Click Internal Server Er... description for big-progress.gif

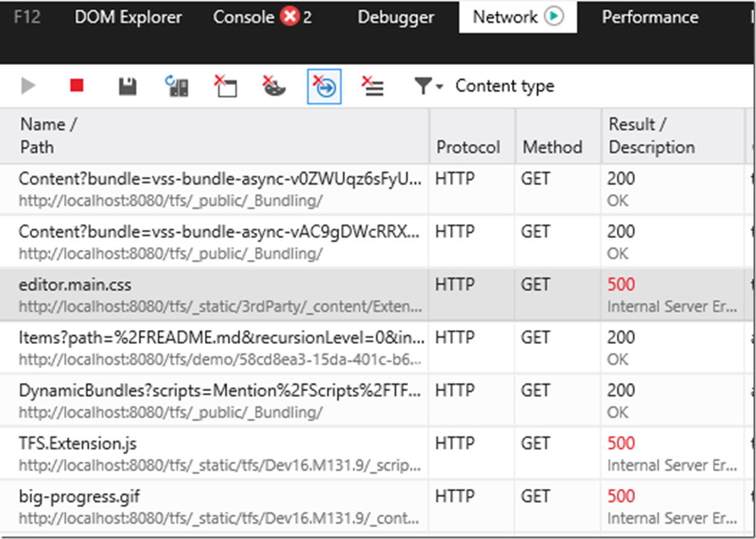click(673, 518)
